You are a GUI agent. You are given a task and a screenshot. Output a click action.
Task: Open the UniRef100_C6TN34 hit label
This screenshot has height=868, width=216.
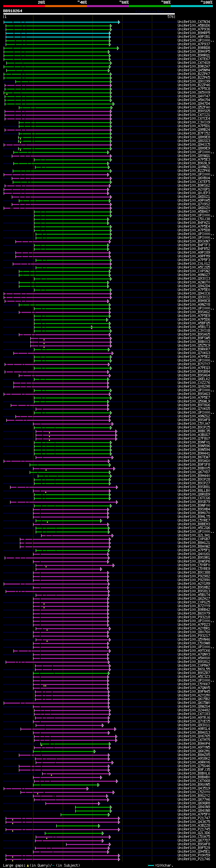tap(194, 22)
